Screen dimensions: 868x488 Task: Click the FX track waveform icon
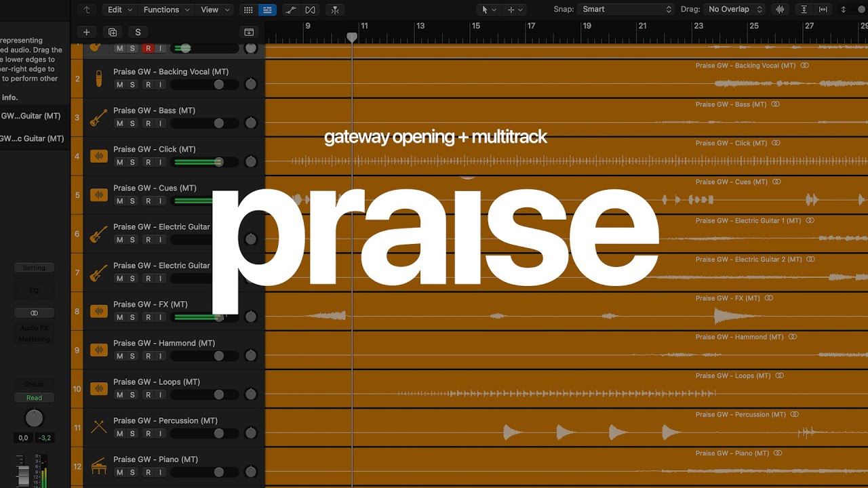99,311
